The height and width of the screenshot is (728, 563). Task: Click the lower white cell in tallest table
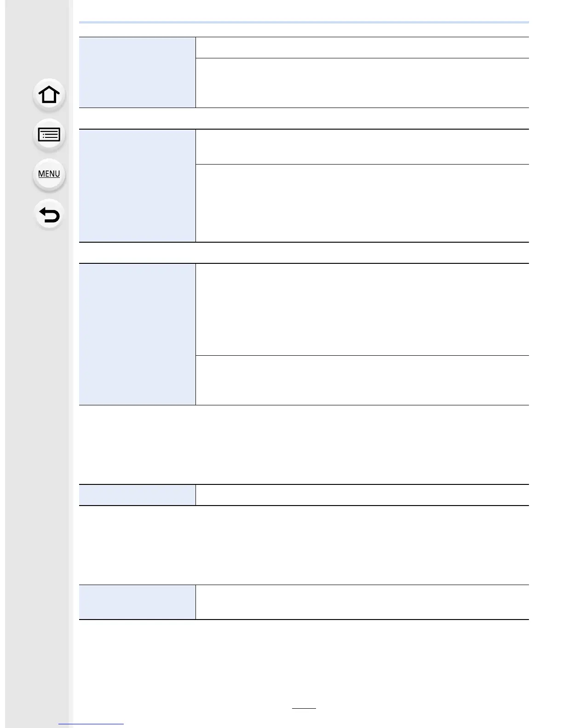[362, 380]
